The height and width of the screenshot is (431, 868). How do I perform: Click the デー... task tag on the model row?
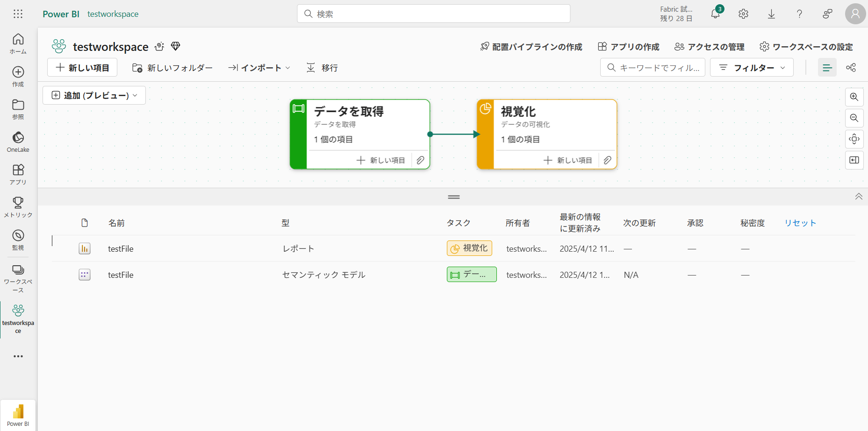coord(472,275)
